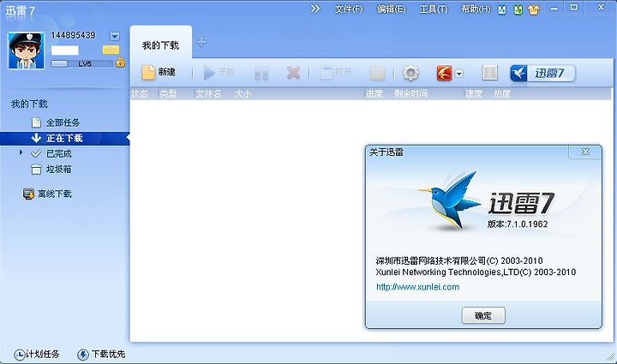This screenshot has height=364, width=617.
Task: Click the double chevron expand icon in title bar
Action: pos(315,9)
